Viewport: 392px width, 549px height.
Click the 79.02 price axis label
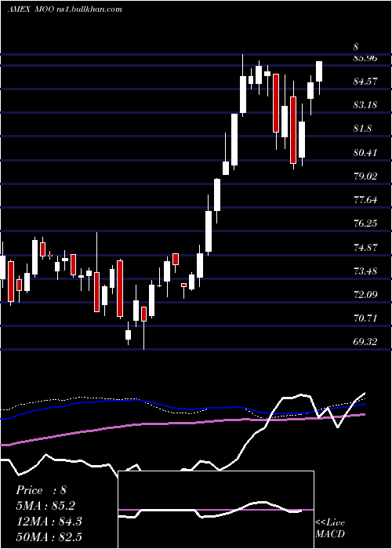tap(365, 176)
